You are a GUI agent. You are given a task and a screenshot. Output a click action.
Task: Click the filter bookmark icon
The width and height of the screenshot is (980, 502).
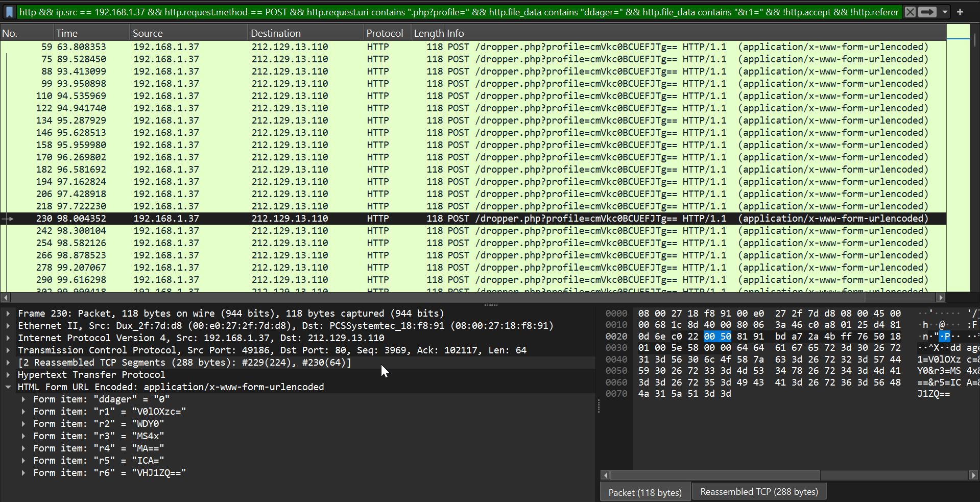[x=9, y=12]
